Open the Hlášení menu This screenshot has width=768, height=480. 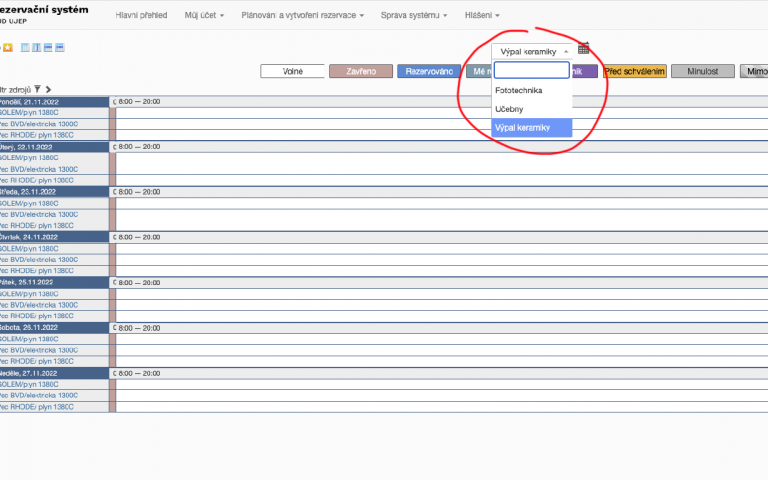click(x=481, y=16)
